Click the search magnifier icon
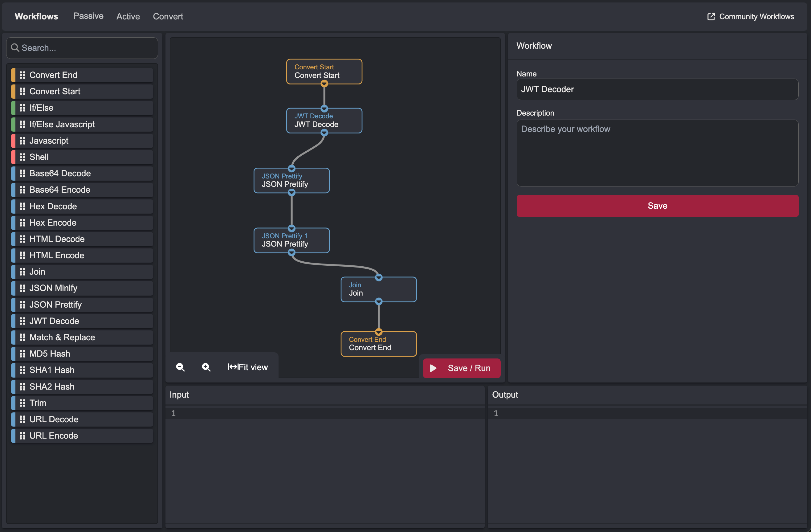Screen dimensions: 811x532 [15, 48]
